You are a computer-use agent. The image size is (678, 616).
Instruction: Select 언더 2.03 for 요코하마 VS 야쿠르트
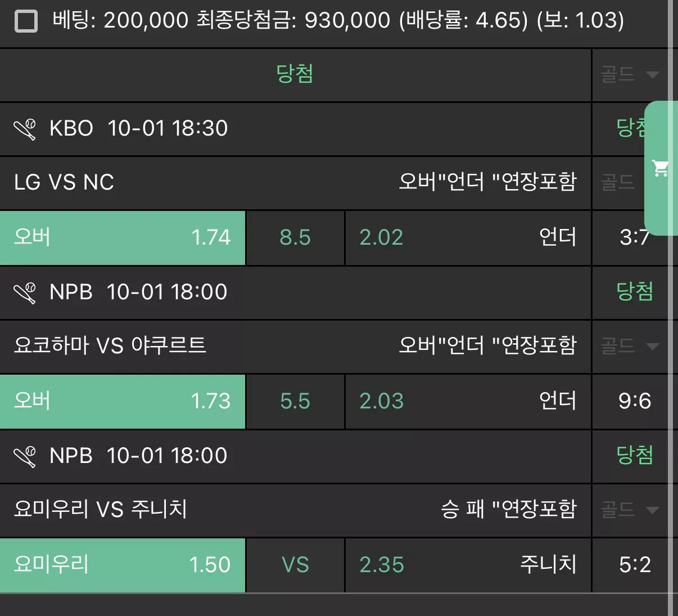468,401
